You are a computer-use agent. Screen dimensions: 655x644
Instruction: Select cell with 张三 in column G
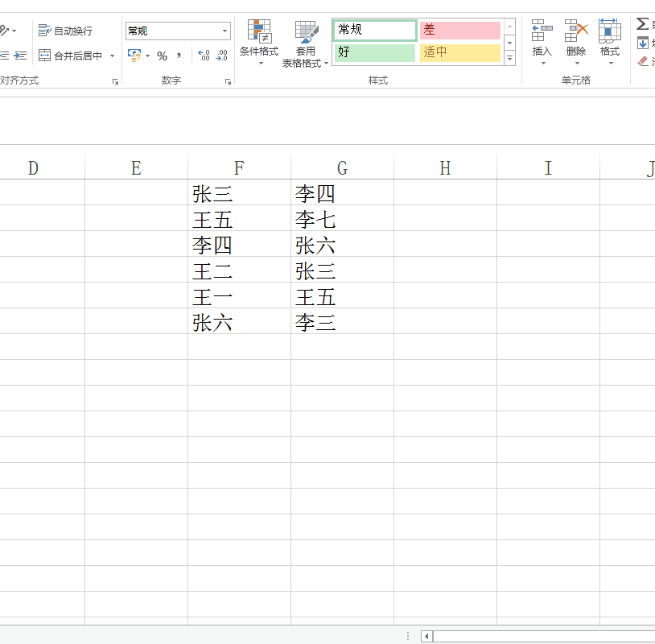point(342,270)
